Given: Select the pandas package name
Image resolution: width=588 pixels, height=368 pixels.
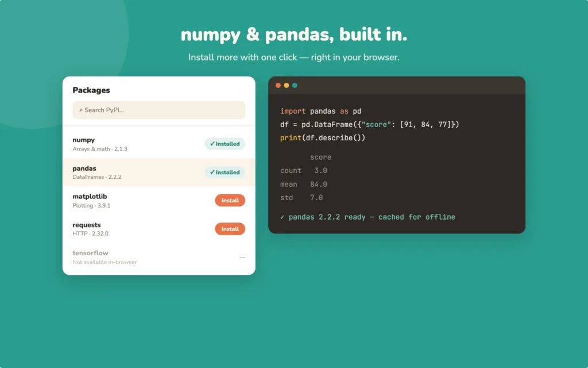Looking at the screenshot, I should tap(84, 168).
